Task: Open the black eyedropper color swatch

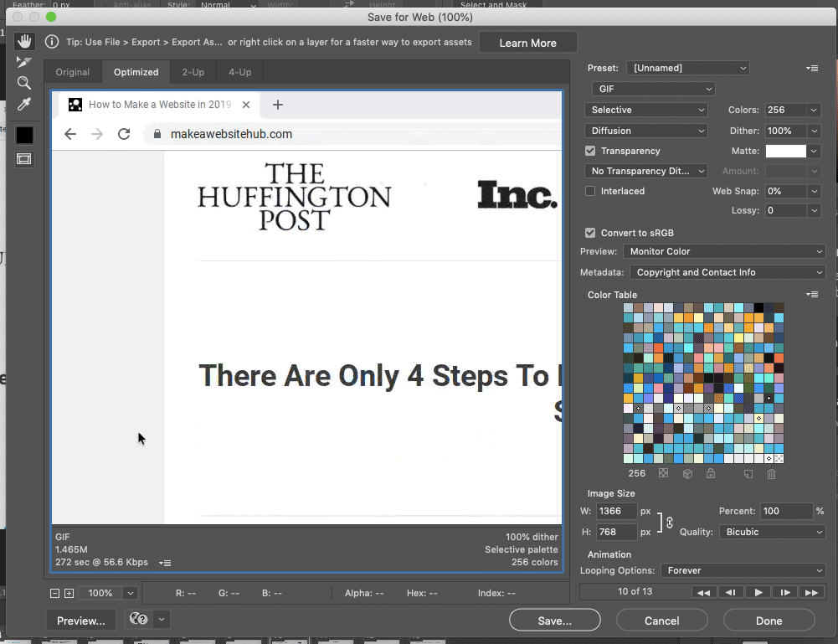Action: pos(24,135)
